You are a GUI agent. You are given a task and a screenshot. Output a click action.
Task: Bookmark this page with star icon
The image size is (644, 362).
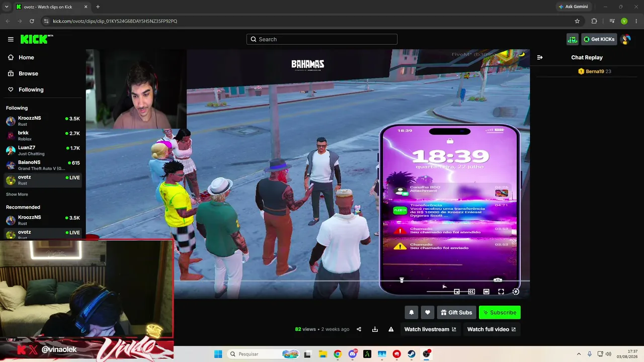577,21
